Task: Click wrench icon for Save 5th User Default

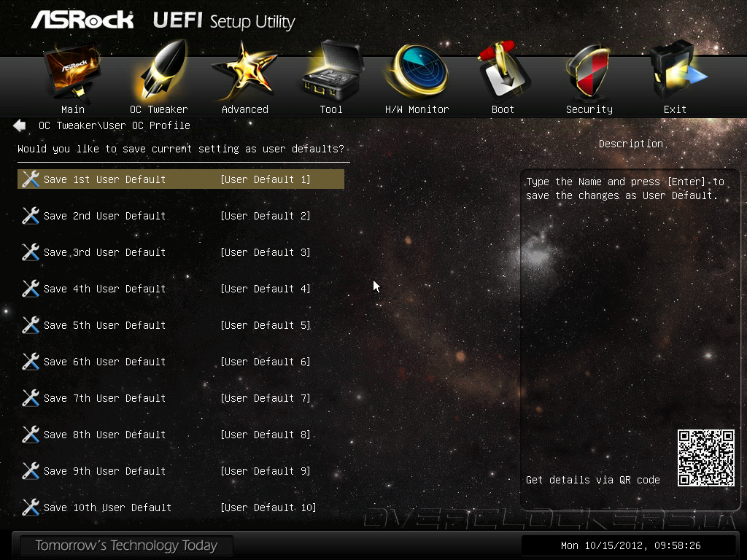Action: click(31, 325)
